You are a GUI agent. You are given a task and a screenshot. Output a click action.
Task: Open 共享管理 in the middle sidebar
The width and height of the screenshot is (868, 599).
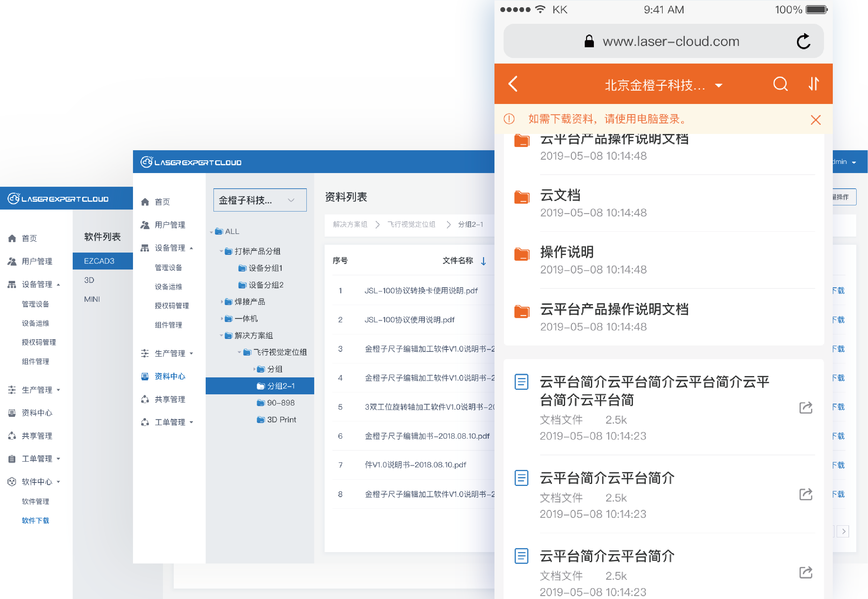point(169,399)
